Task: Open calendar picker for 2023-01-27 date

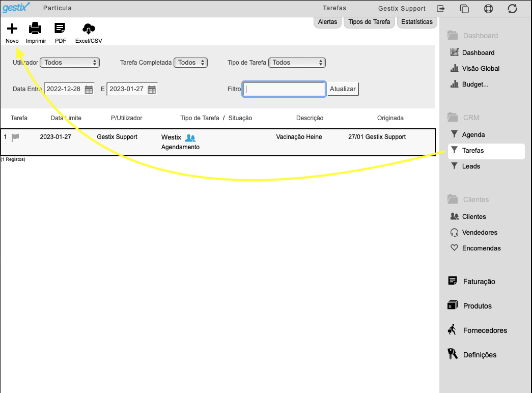Action: coord(152,90)
